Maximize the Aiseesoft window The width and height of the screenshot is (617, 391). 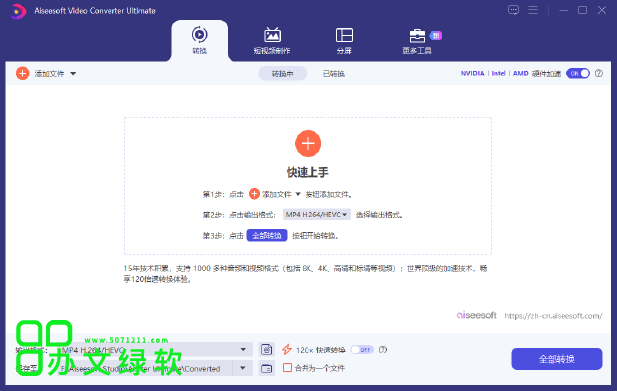pos(582,10)
